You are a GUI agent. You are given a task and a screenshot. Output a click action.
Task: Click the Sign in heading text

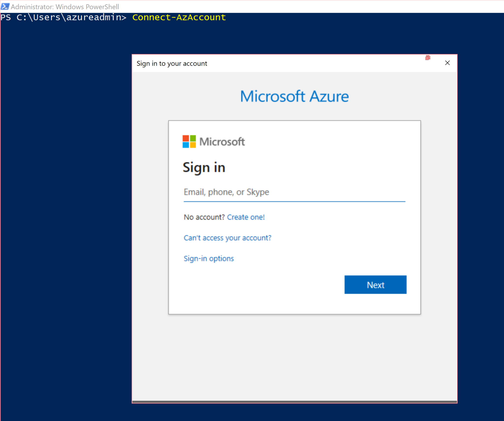204,168
